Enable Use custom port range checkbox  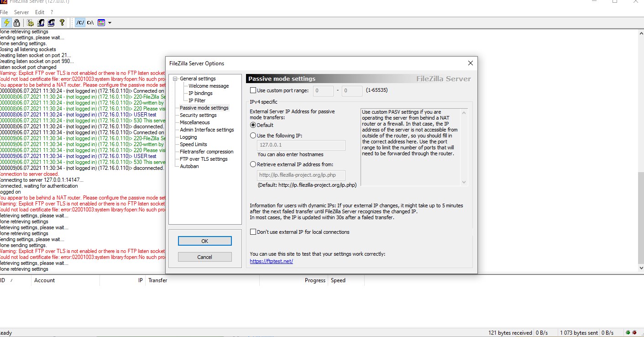coord(253,90)
